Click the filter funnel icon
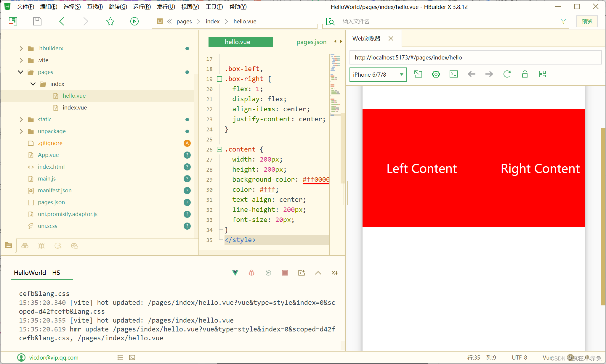The image size is (606, 364). pos(563,21)
